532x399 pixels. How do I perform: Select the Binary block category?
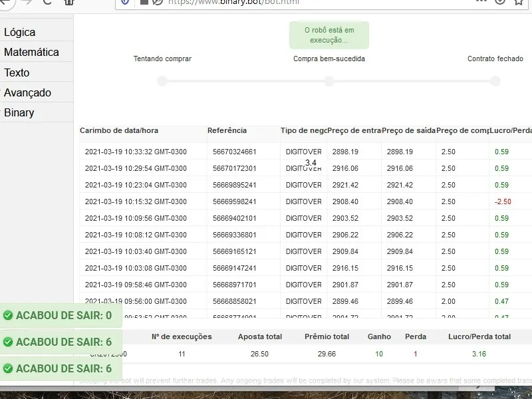(19, 112)
